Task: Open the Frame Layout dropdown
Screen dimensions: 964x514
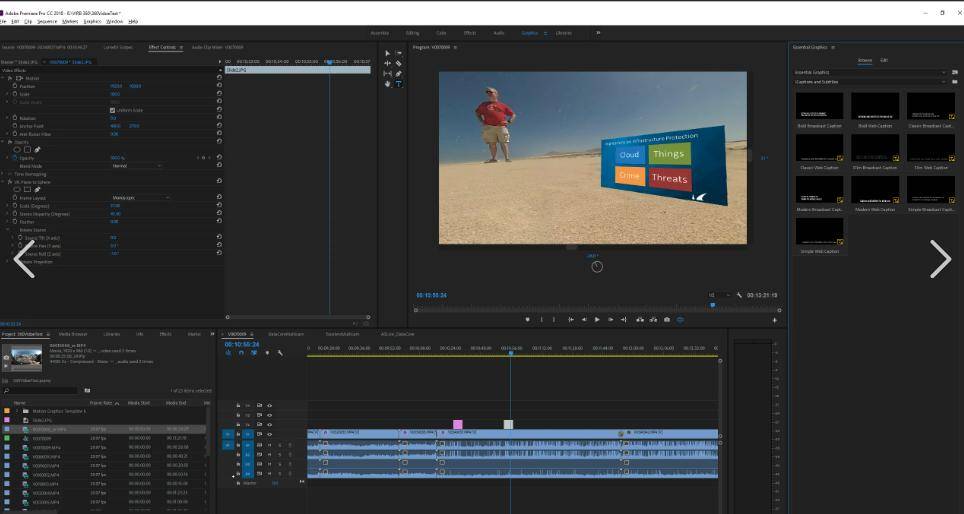Action: click(140, 198)
